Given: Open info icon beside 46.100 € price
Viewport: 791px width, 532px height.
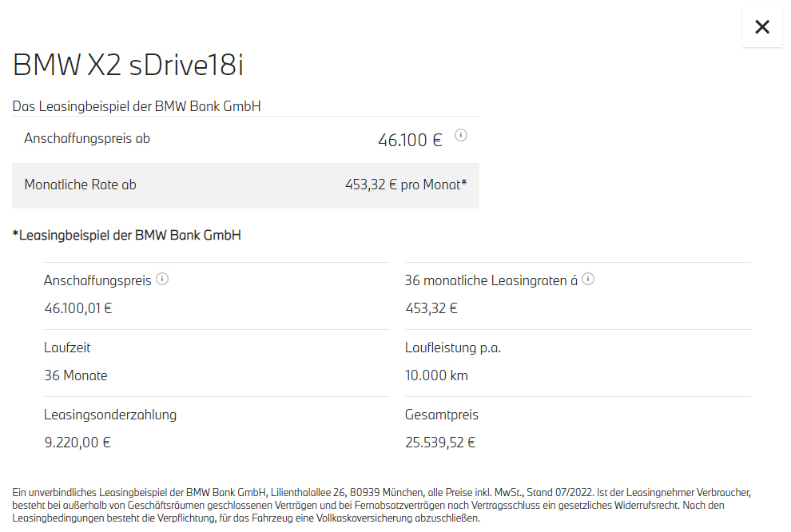Looking at the screenshot, I should (x=460, y=135).
